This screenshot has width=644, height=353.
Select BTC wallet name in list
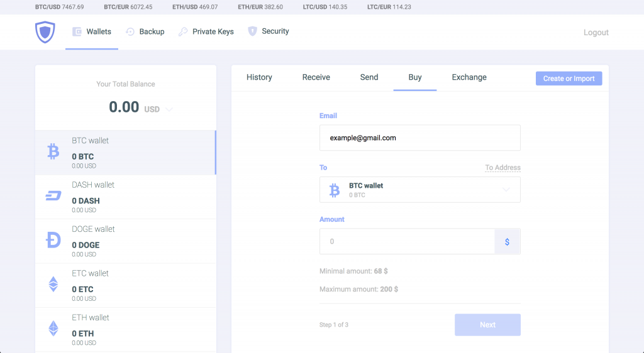pyautogui.click(x=91, y=140)
